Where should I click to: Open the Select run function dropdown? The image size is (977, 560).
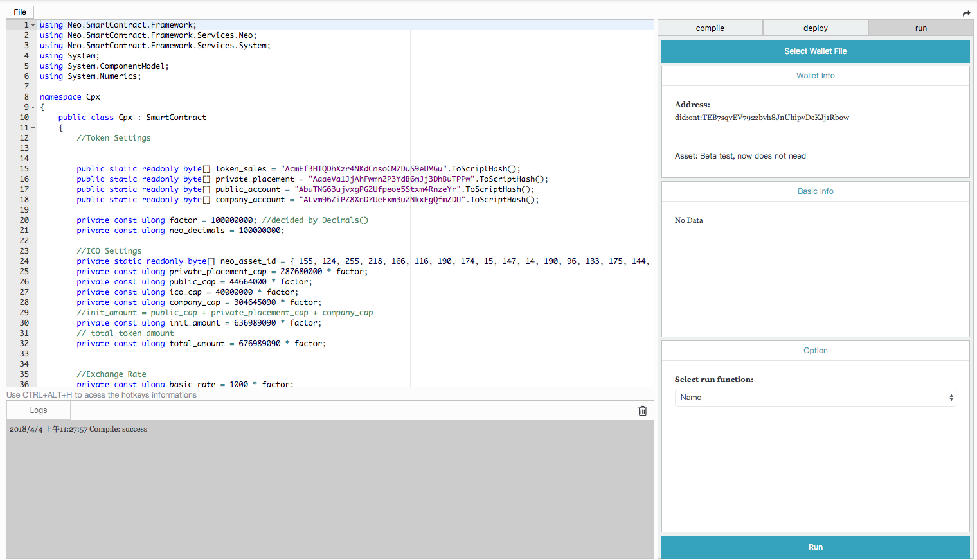[815, 397]
